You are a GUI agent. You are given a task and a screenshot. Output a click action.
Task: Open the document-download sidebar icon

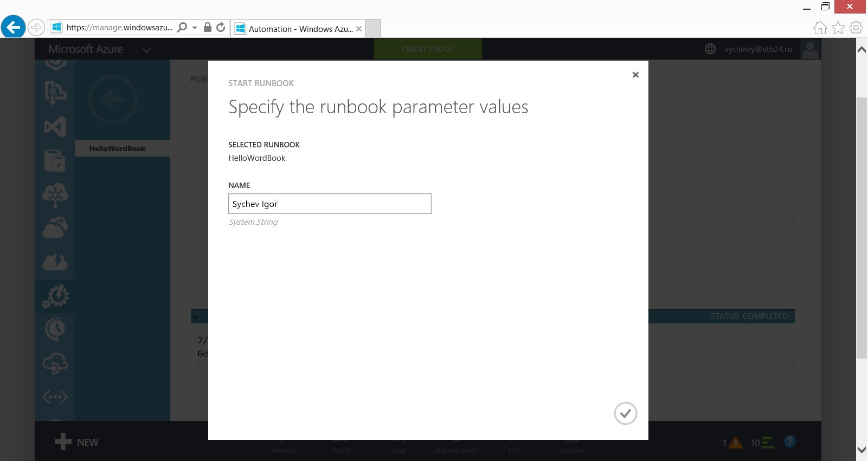(55, 93)
